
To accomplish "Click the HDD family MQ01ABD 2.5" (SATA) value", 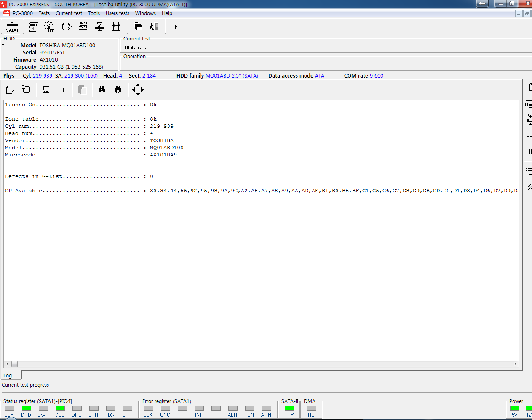I will point(232,76).
